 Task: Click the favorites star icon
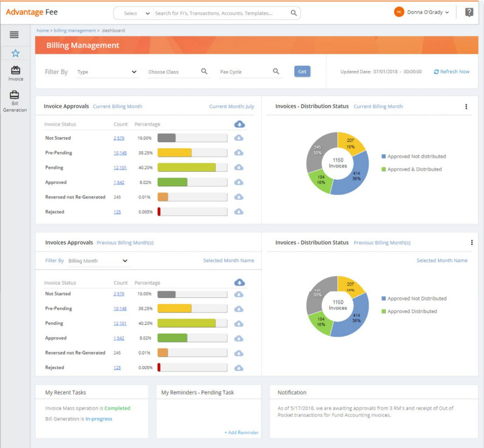[15, 53]
